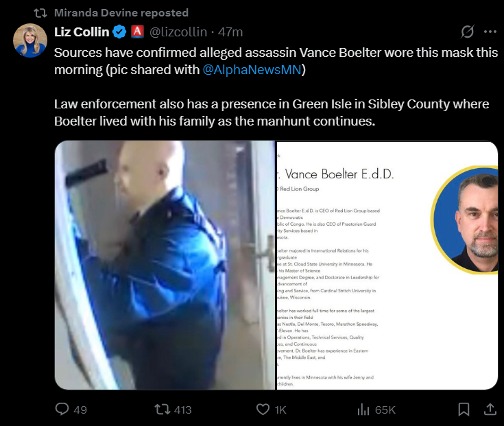Open the Vance Boelter bio image
Screen dimensions: 504x426
coord(387,265)
